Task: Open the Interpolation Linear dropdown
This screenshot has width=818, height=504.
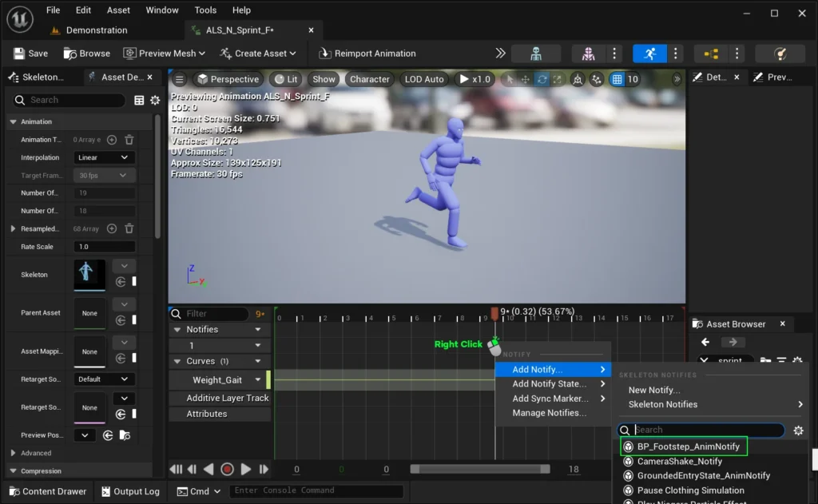Action: click(104, 157)
